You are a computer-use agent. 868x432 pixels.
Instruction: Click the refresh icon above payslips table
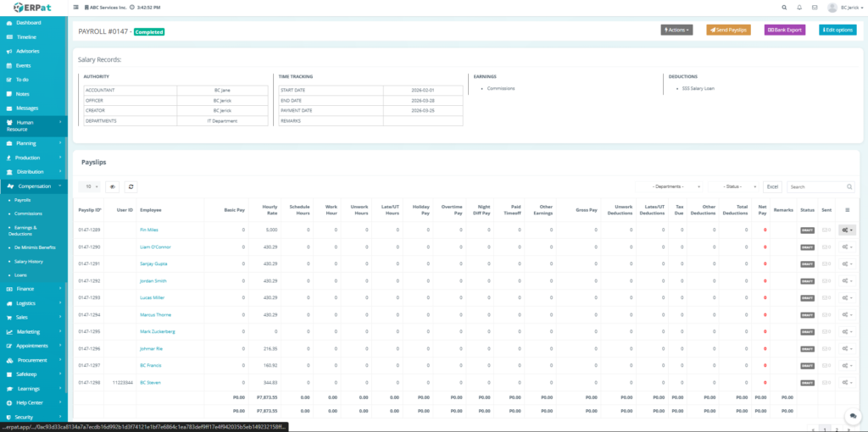[131, 186]
